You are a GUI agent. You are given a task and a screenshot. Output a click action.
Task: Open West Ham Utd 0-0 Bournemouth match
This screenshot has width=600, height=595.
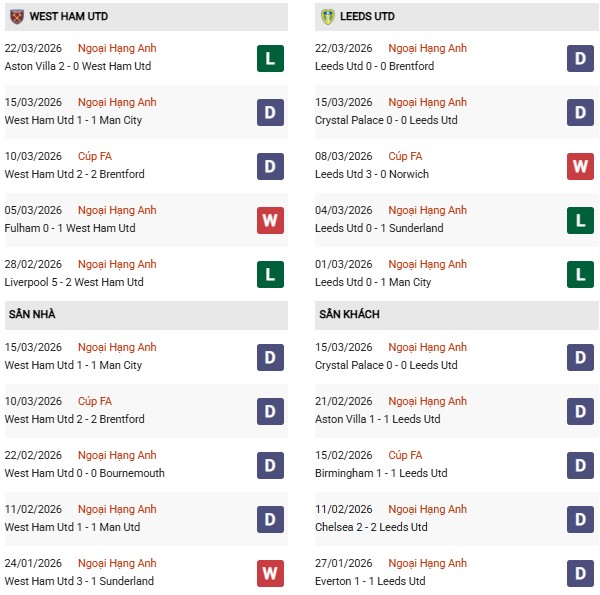[85, 473]
